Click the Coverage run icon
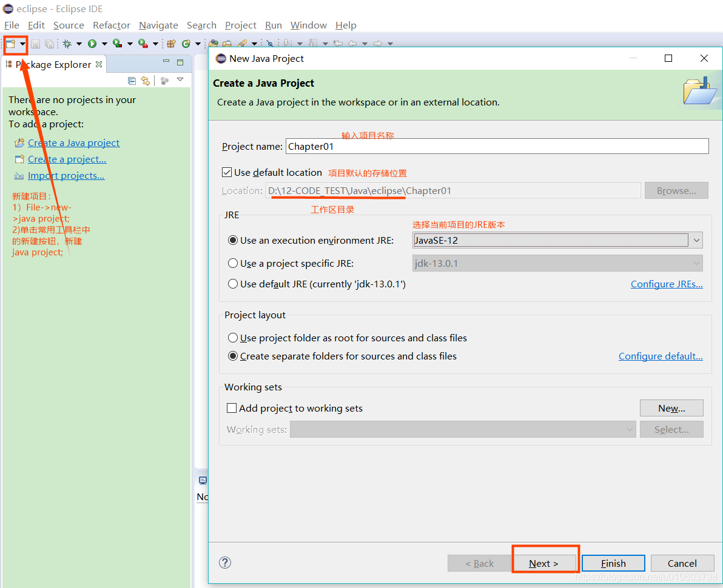Image resolution: width=723 pixels, height=588 pixels. [x=118, y=44]
